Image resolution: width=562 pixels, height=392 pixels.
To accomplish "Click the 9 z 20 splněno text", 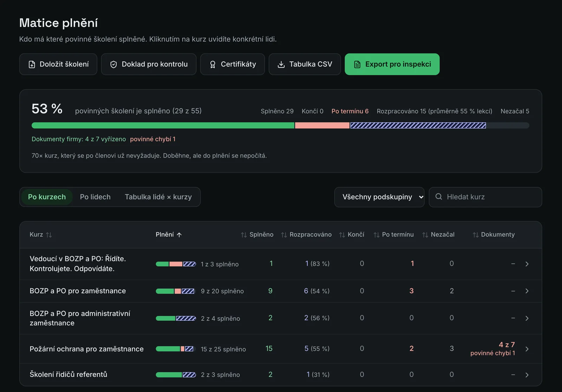I will click(x=222, y=291).
